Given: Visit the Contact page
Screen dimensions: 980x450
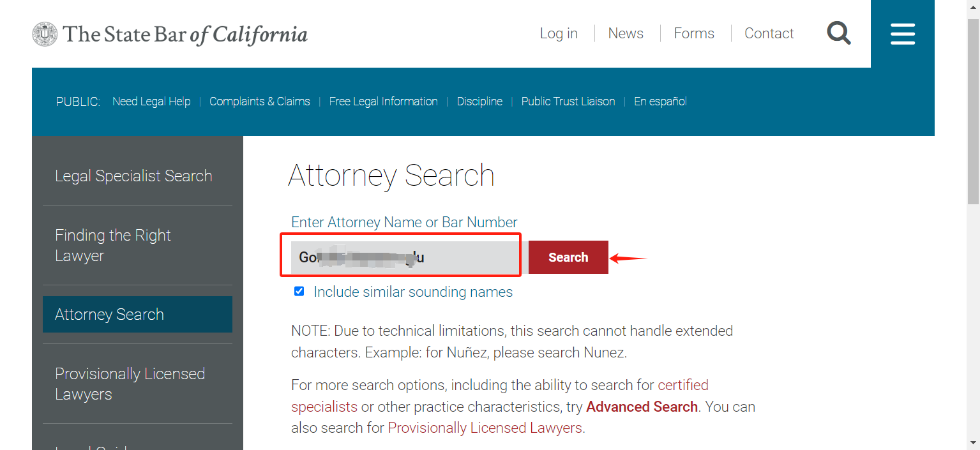Looking at the screenshot, I should (x=769, y=34).
